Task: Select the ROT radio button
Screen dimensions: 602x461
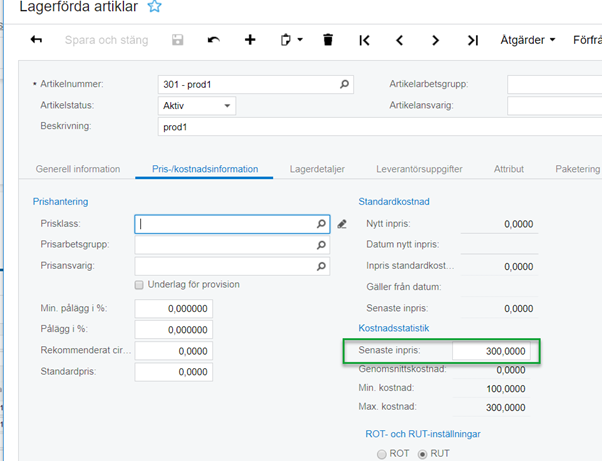Action: tap(380, 454)
